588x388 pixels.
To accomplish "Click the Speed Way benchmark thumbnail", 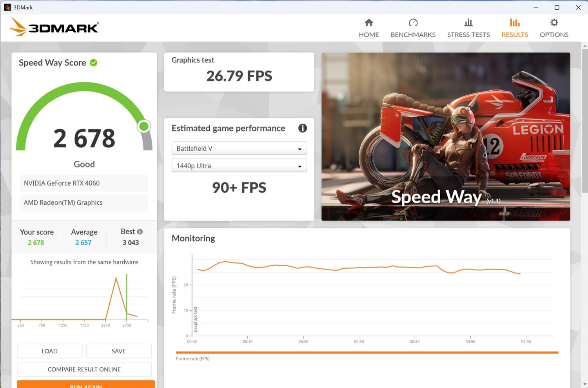I will (446, 137).
